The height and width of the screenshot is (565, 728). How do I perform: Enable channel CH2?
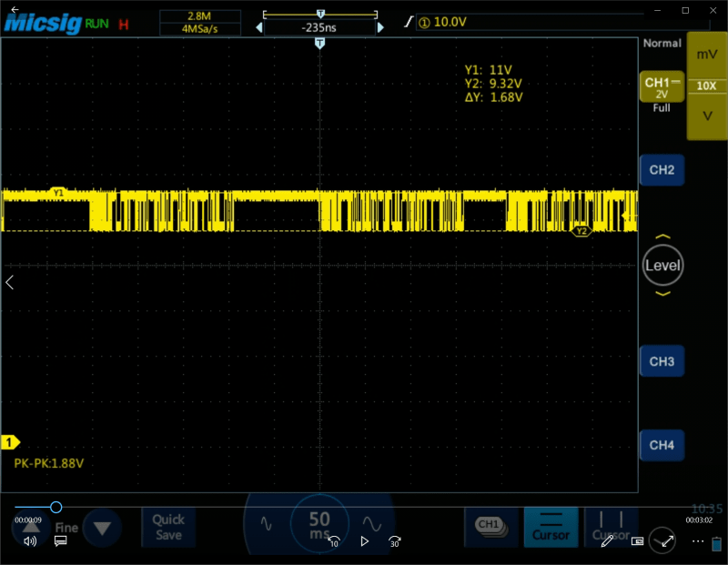click(662, 170)
